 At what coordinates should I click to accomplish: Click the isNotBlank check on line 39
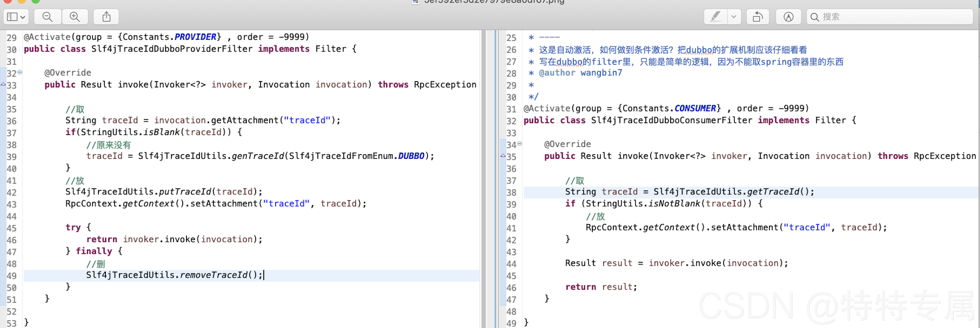coord(674,204)
